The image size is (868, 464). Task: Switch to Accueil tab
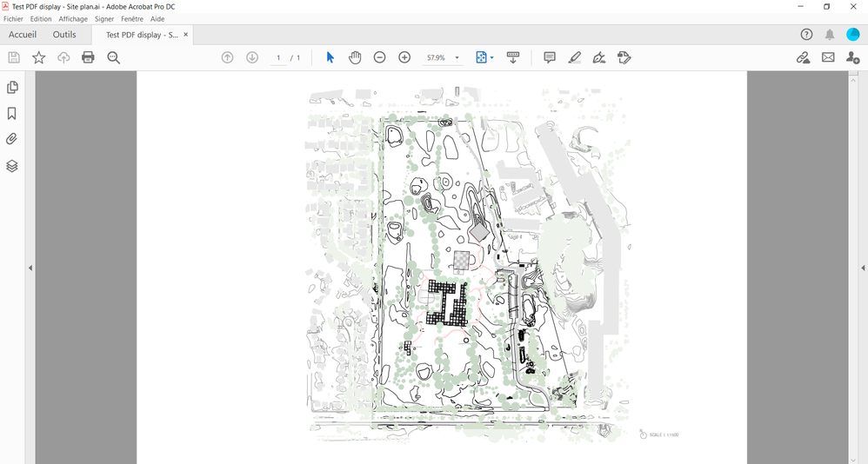23,34
